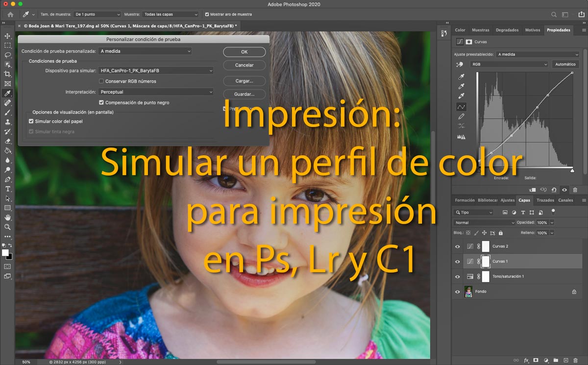Switch to the Degradados tab
Viewport: 588px width, 365px height.
click(x=507, y=30)
